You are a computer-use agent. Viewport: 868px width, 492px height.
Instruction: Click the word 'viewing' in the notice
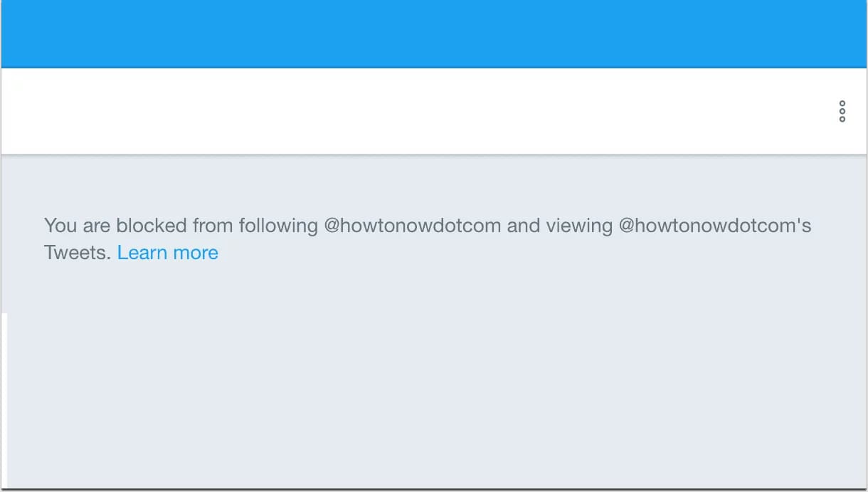pyautogui.click(x=579, y=226)
